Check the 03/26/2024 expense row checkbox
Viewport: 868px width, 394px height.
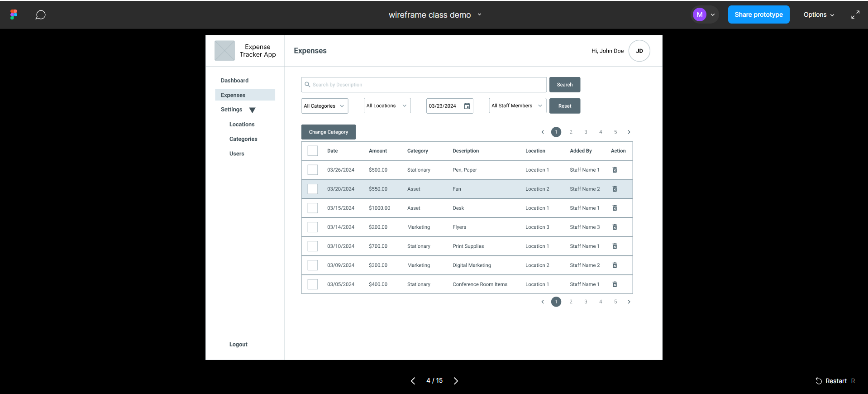click(313, 170)
